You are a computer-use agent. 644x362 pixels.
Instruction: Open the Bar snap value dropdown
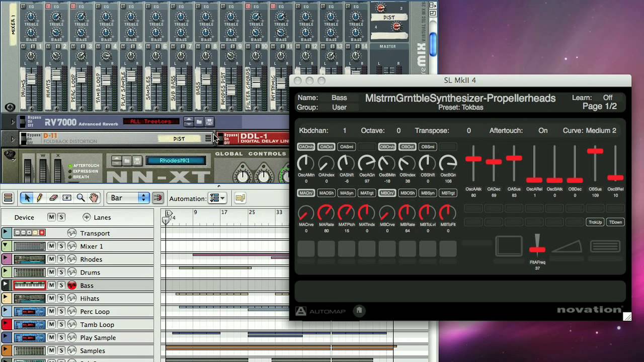[x=128, y=198]
